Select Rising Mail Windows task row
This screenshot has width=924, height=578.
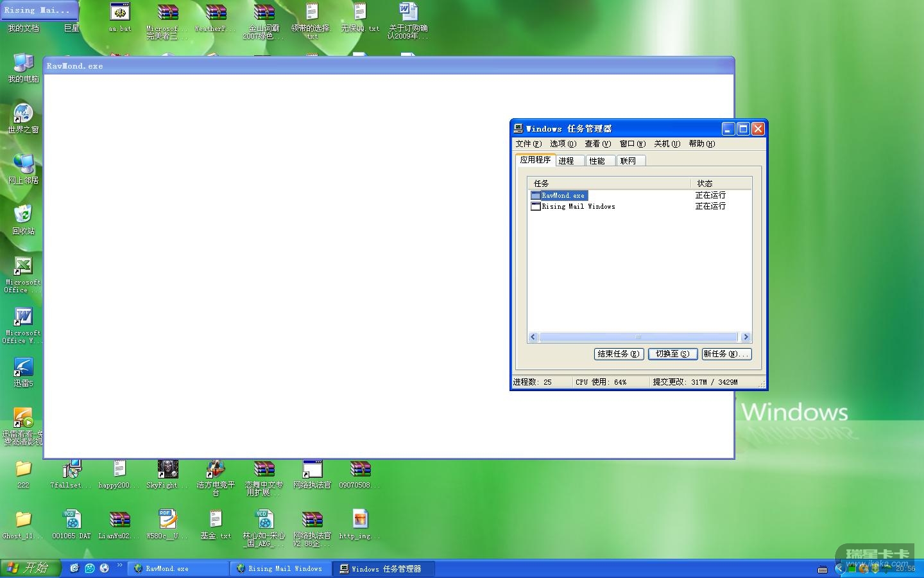click(577, 206)
